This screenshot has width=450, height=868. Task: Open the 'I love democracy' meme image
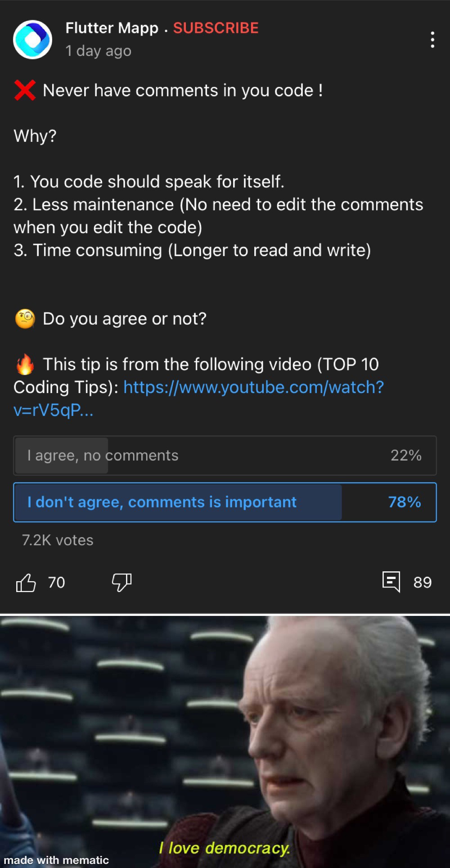tap(225, 742)
